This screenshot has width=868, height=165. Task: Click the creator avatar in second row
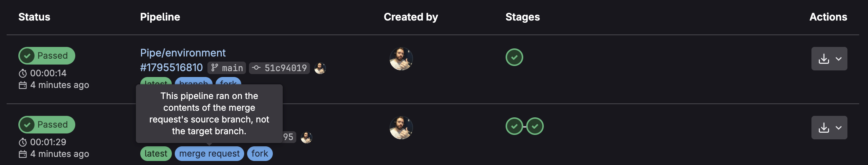401,128
